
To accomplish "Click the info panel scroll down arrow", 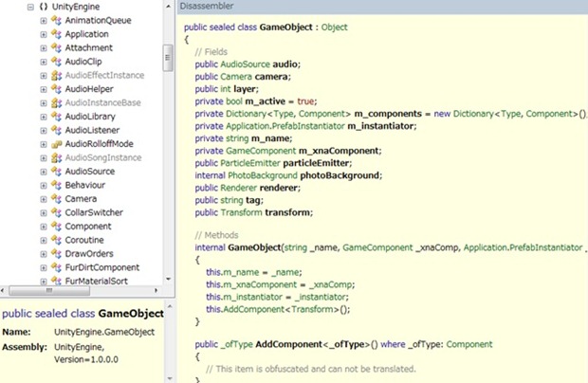I will pyautogui.click(x=170, y=378).
